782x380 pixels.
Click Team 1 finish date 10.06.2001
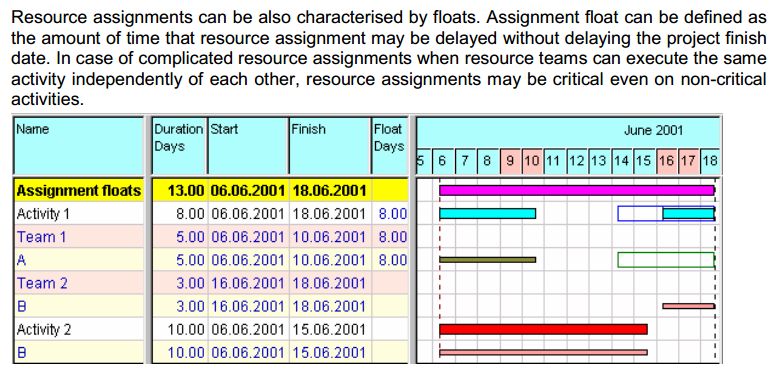pos(329,237)
